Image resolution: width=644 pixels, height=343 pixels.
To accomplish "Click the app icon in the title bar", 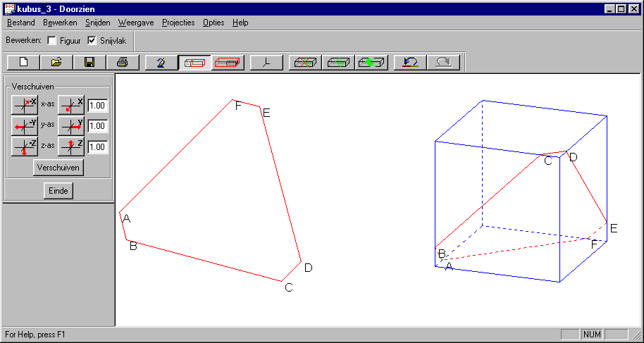I will [9, 8].
